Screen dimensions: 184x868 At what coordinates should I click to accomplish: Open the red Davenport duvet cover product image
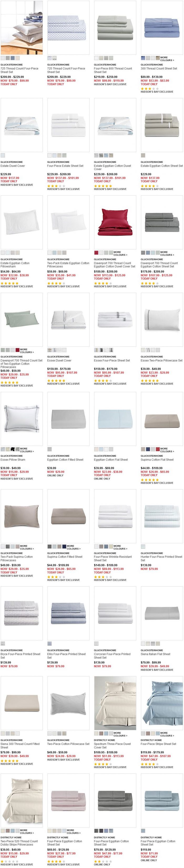tap(115, 222)
